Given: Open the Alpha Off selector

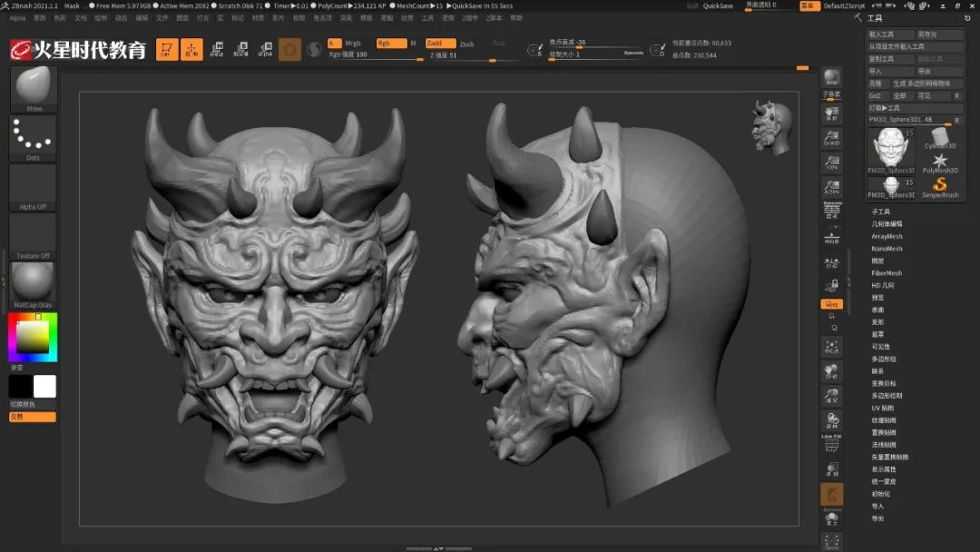Looking at the screenshot, I should coord(34,188).
